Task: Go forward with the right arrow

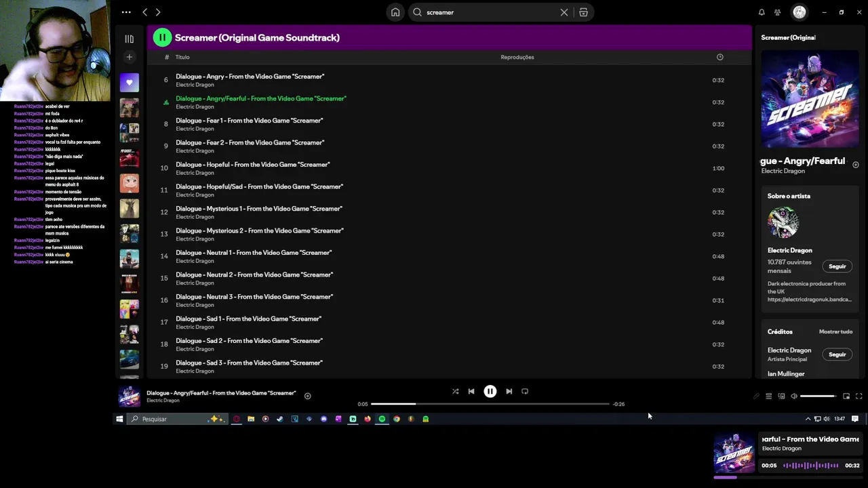Action: pyautogui.click(x=158, y=12)
